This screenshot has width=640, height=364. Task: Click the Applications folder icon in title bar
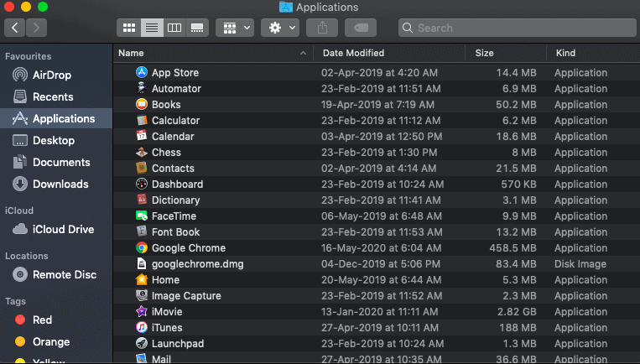pyautogui.click(x=286, y=7)
